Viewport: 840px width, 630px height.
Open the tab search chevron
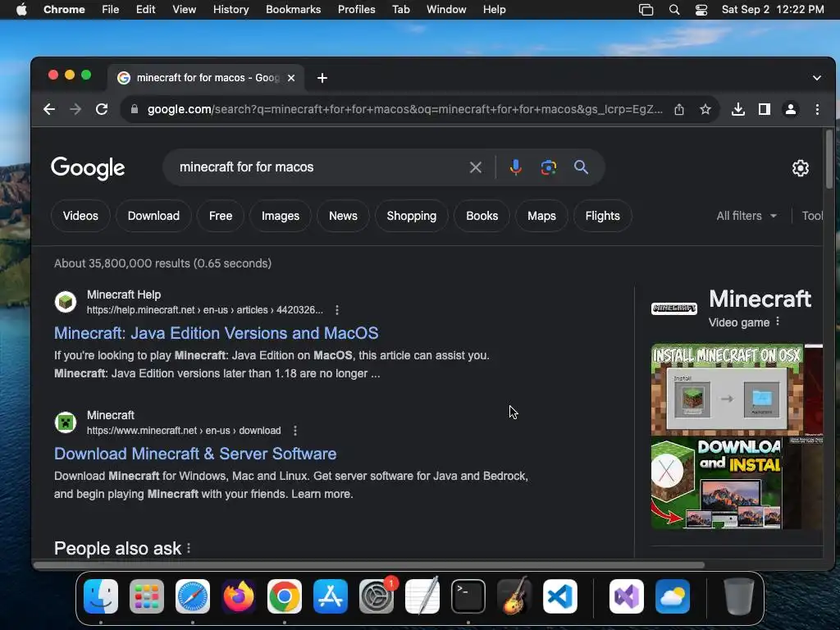(x=817, y=78)
